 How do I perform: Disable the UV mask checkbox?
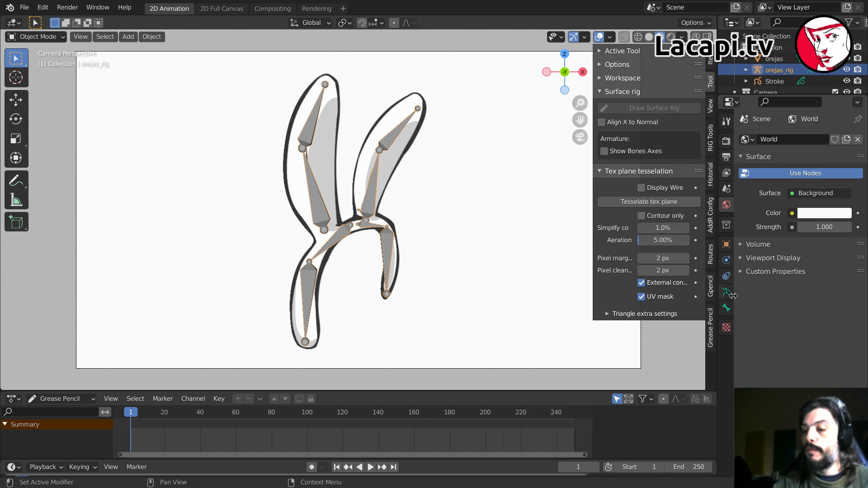pyautogui.click(x=641, y=296)
